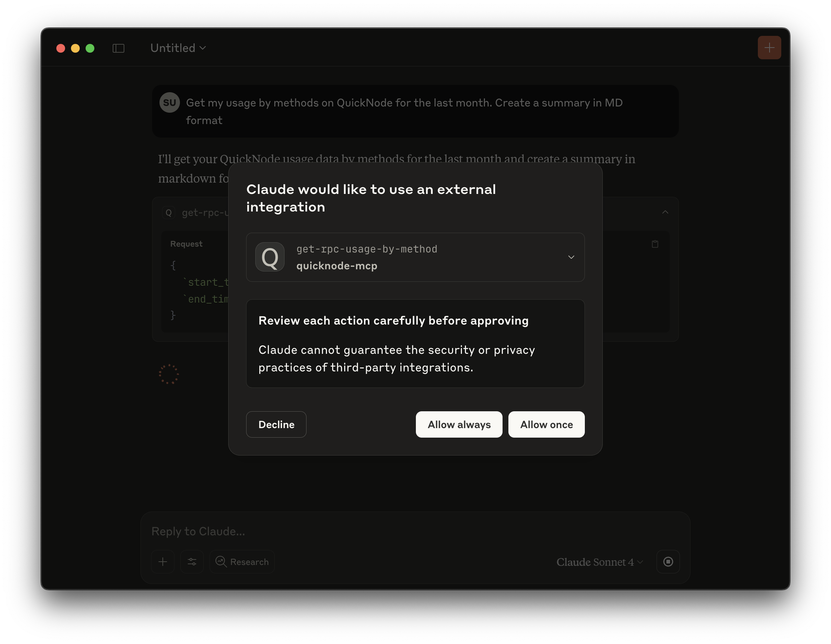This screenshot has height=644, width=831.
Task: Open Claude Sonnet 4 model selector
Action: 599,562
